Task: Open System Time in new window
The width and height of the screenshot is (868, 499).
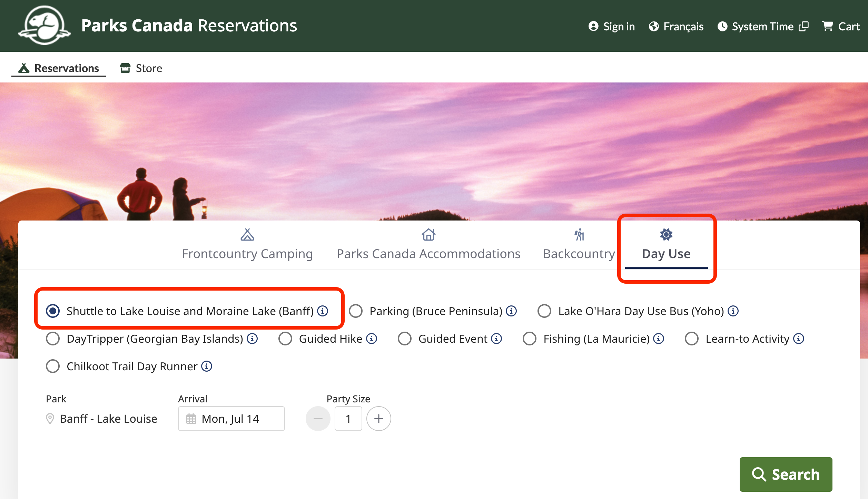Action: 763,26
